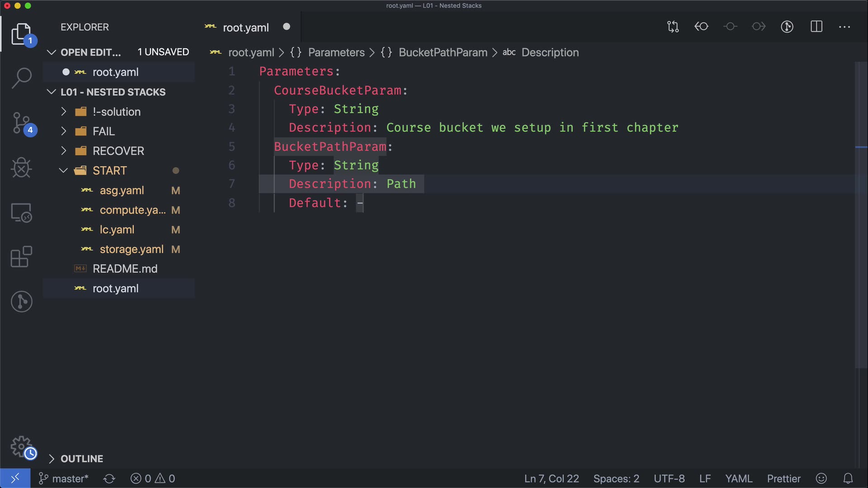Expand the FAIL folder
The image size is (868, 488).
(104, 131)
